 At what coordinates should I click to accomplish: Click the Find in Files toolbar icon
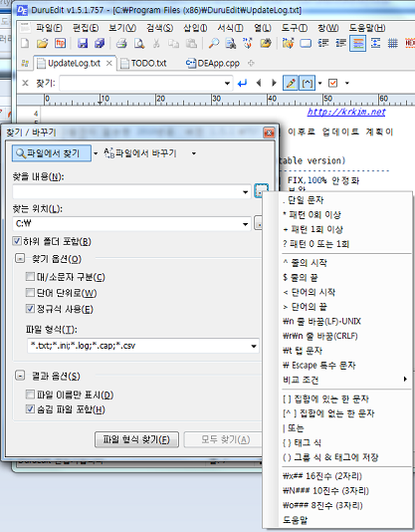click(x=231, y=44)
